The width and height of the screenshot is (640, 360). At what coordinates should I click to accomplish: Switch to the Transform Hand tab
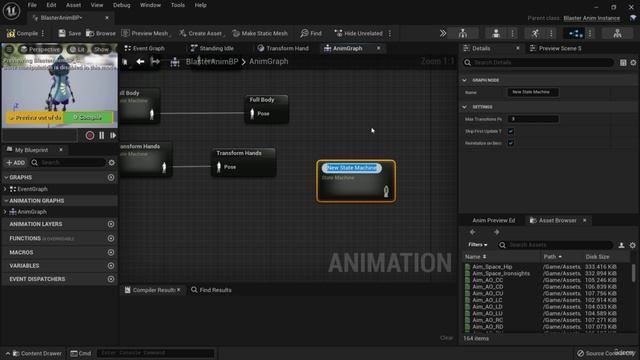point(283,48)
